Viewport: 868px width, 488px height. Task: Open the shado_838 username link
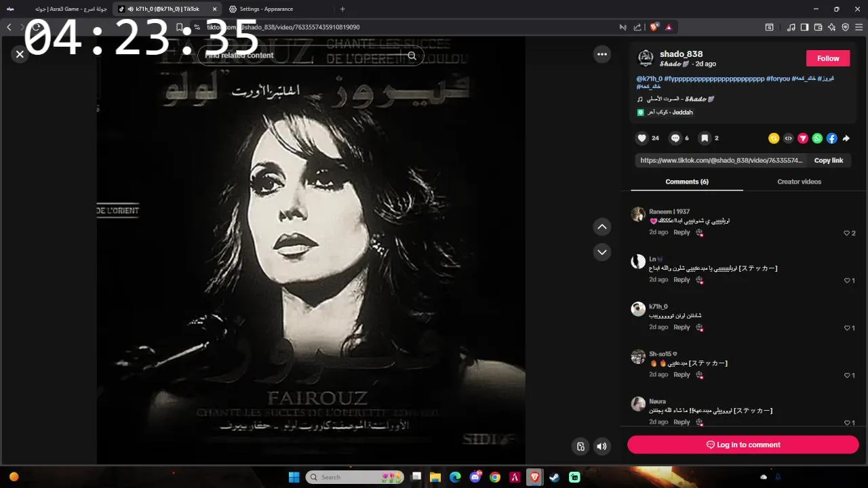pos(681,54)
